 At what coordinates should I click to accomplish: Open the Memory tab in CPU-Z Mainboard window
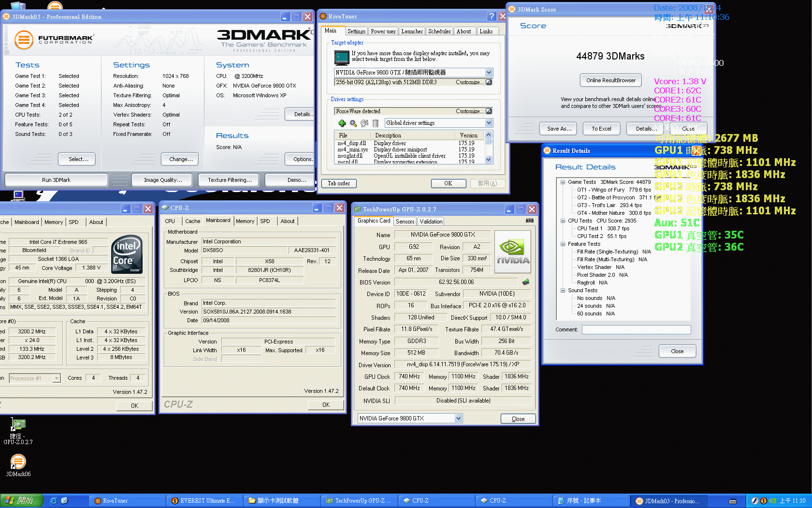(x=245, y=221)
